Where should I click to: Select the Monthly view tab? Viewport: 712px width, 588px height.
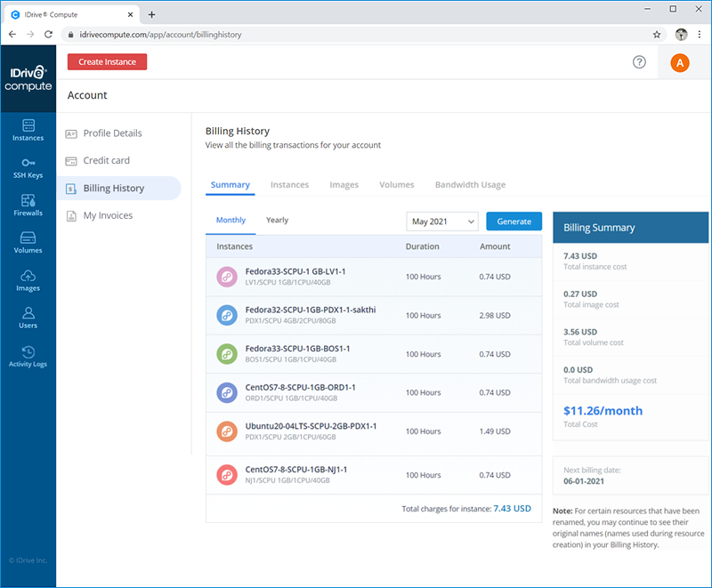231,221
